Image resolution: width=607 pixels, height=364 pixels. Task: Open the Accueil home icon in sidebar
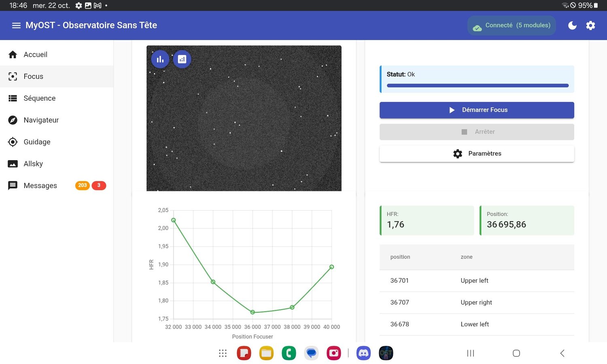(x=13, y=54)
